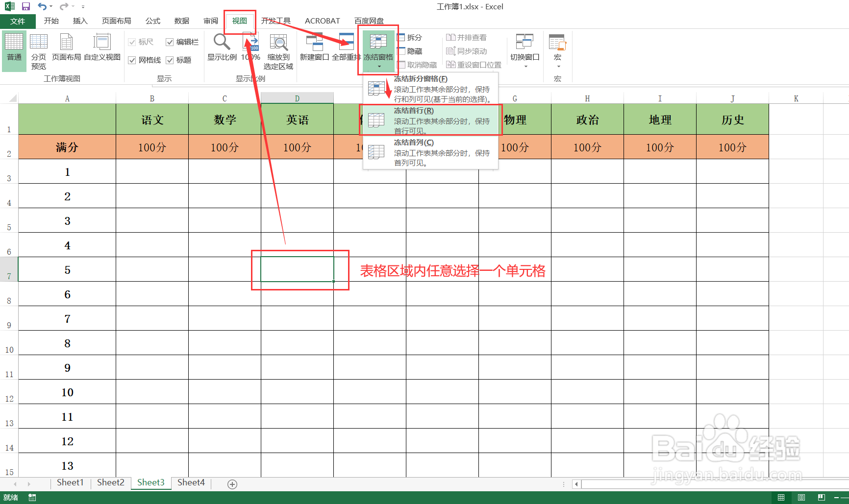Image resolution: width=849 pixels, height=504 pixels.
Task: Switch to Sheet4
Action: click(x=191, y=482)
